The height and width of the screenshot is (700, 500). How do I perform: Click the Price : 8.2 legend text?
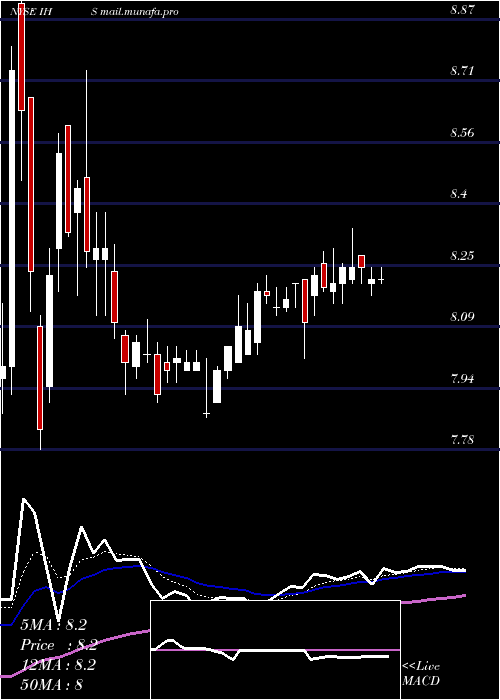(x=59, y=645)
